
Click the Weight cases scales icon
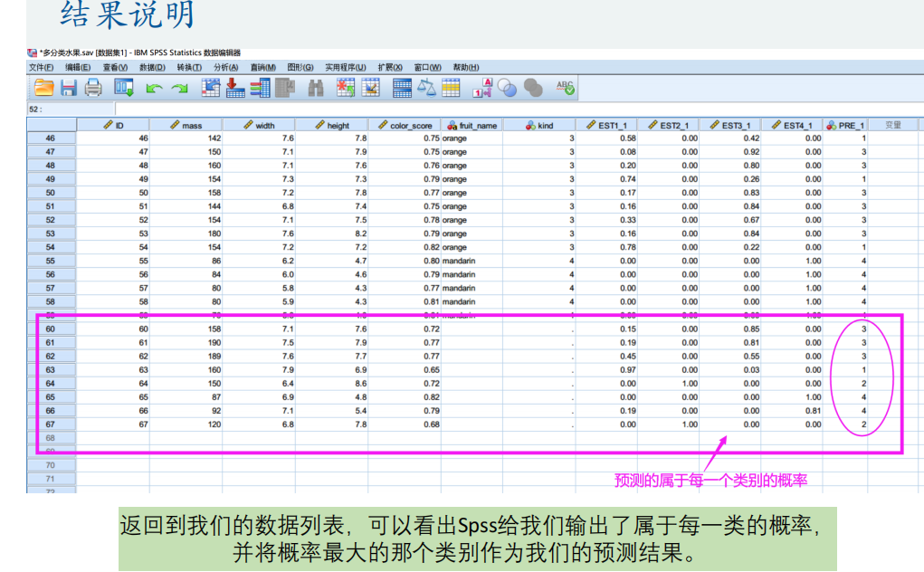[426, 88]
